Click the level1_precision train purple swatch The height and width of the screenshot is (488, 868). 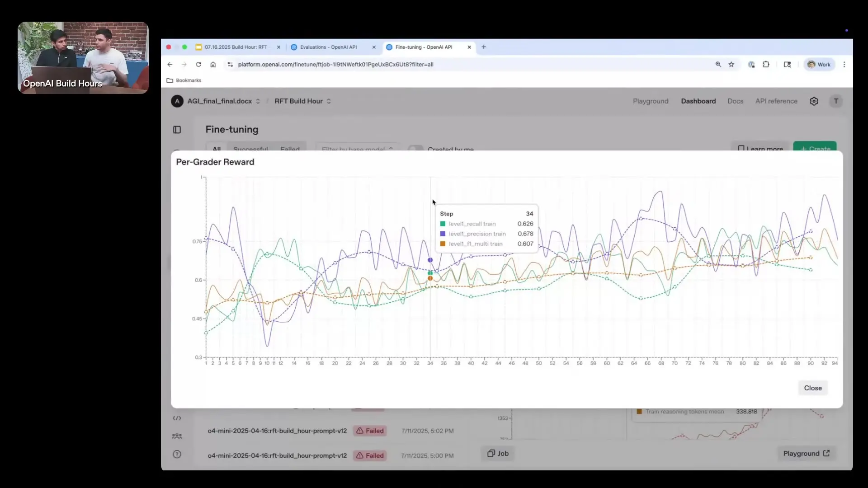[443, 234]
